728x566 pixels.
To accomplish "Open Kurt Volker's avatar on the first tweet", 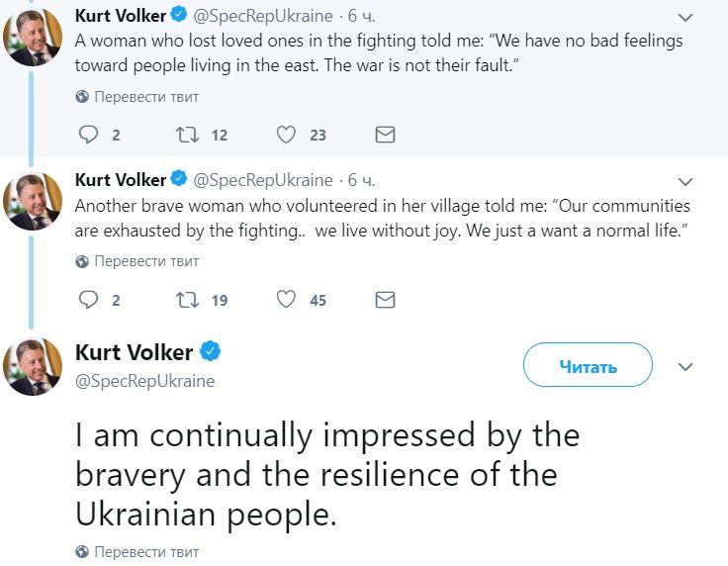I will click(33, 37).
